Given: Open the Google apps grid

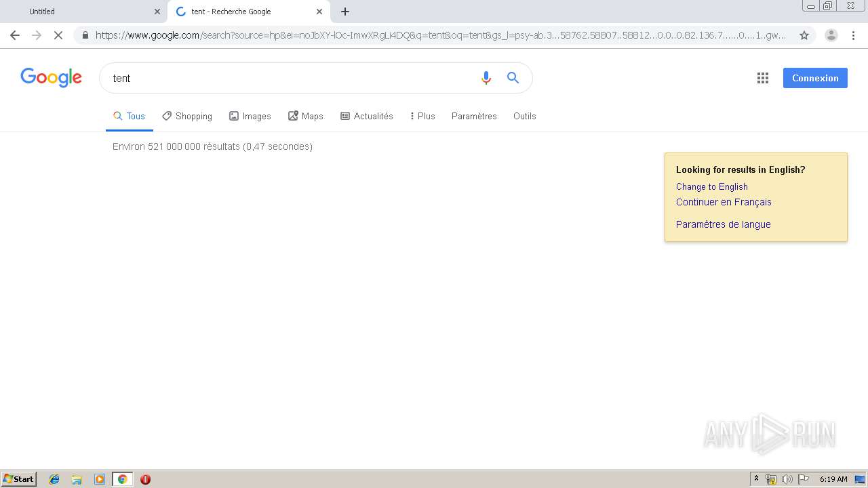Looking at the screenshot, I should [x=763, y=78].
